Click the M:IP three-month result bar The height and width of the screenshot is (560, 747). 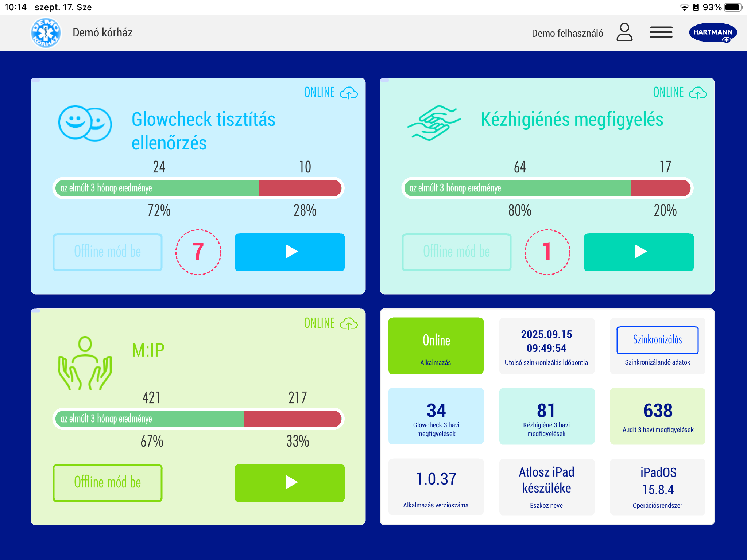198,419
